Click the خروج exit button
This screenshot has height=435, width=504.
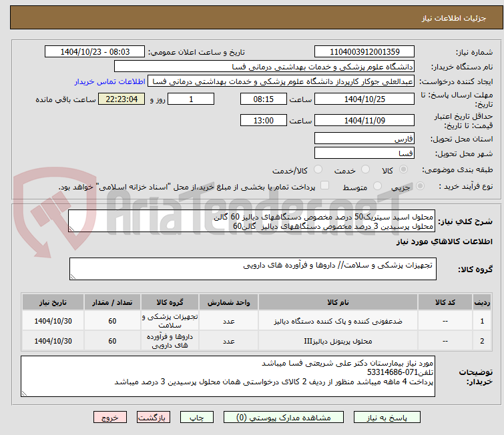[x=110, y=417]
